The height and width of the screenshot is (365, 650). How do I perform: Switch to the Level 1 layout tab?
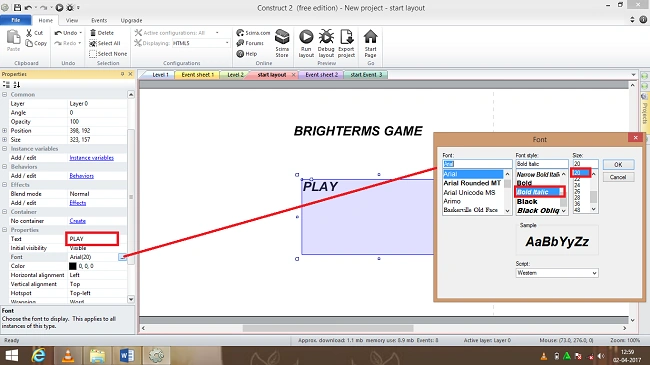coord(160,75)
